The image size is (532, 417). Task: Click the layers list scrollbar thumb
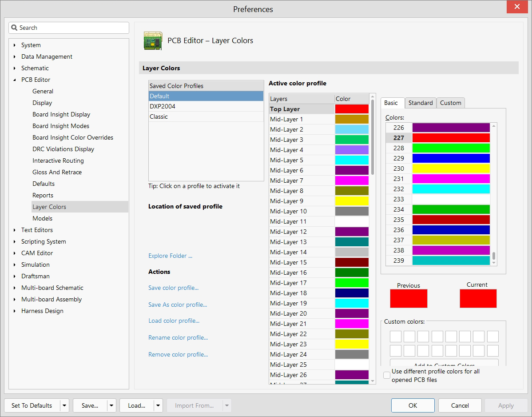[373, 137]
